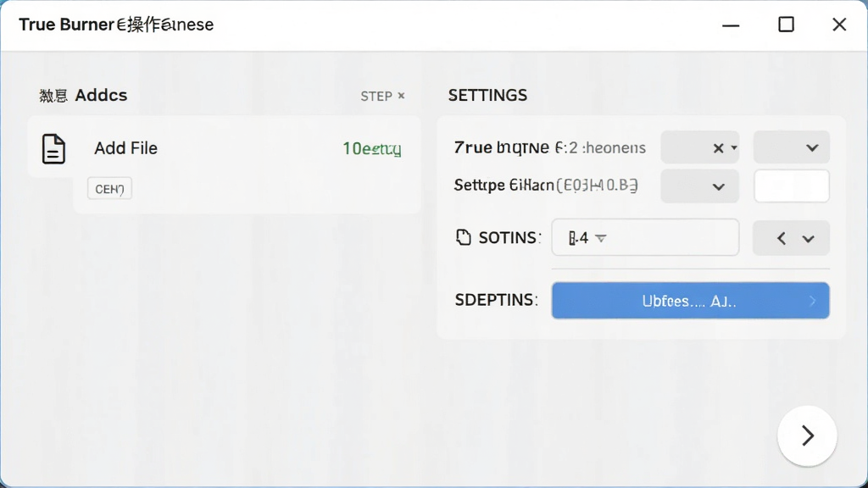Click the small CEH tag button

(109, 189)
